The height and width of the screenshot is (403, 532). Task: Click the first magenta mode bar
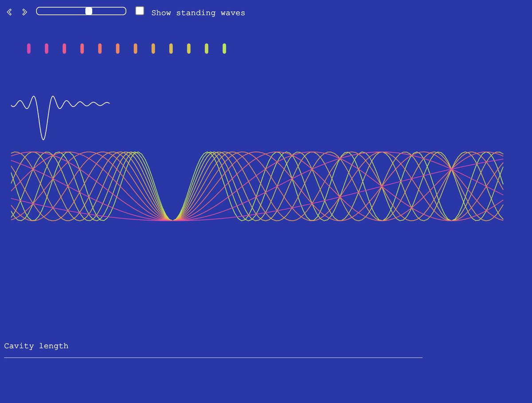(x=29, y=49)
